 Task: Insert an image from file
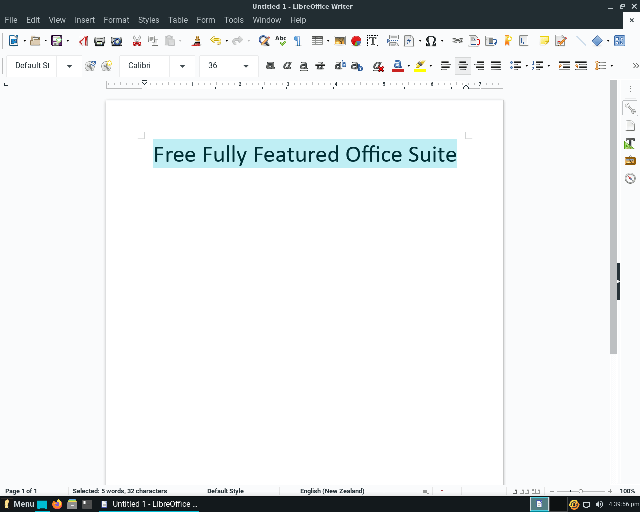point(340,41)
